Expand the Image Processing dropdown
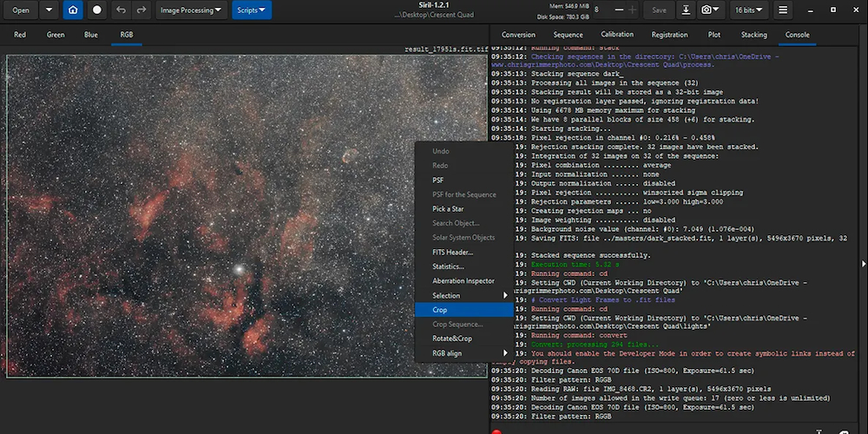Screen dimensions: 868x434 [x=191, y=10]
